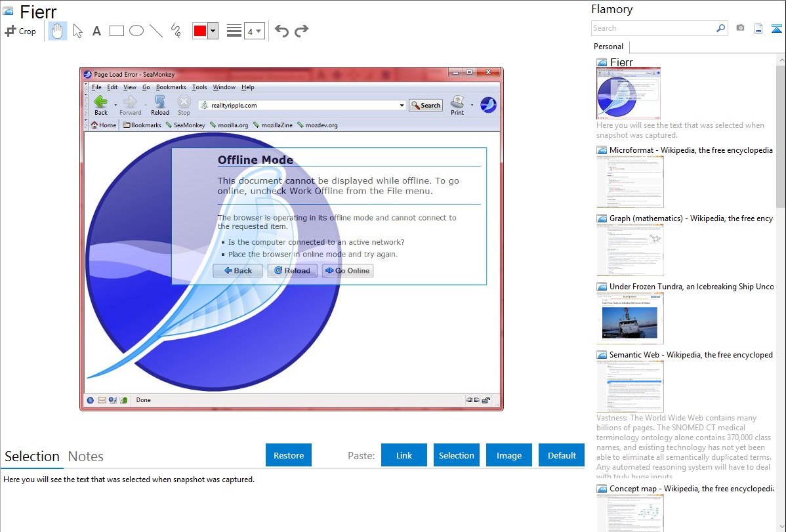Switch to the Notes tab
The image size is (786, 532).
86,457
